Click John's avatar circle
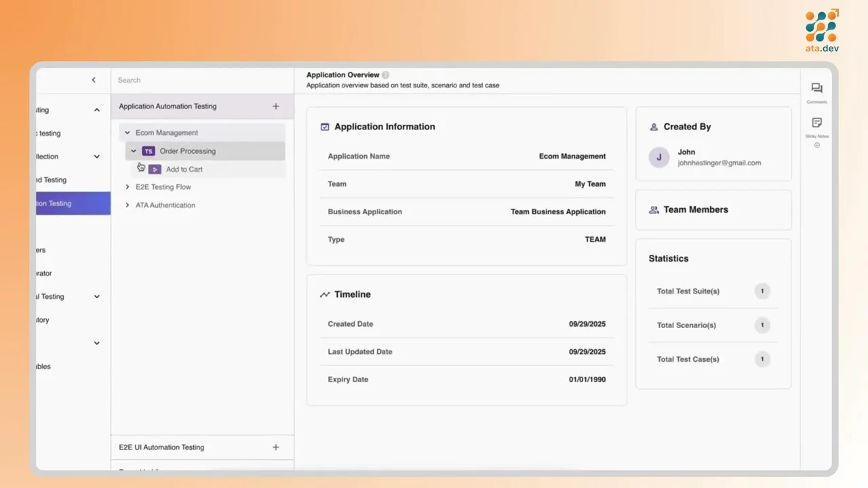 point(658,157)
